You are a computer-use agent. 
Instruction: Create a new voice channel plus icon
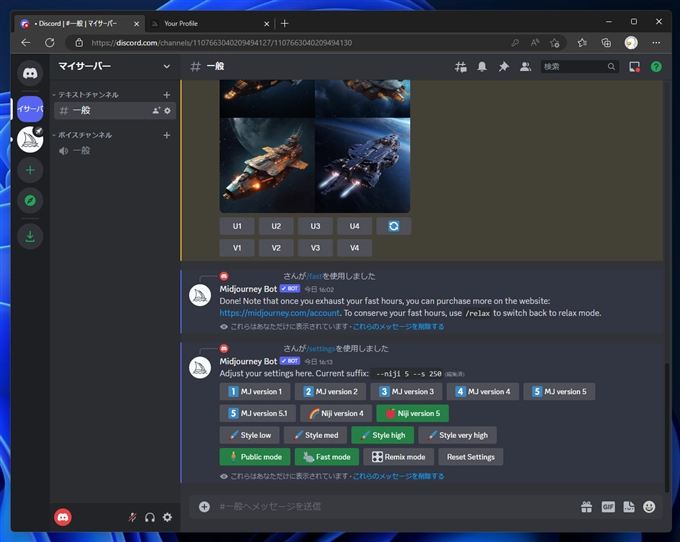[167, 135]
